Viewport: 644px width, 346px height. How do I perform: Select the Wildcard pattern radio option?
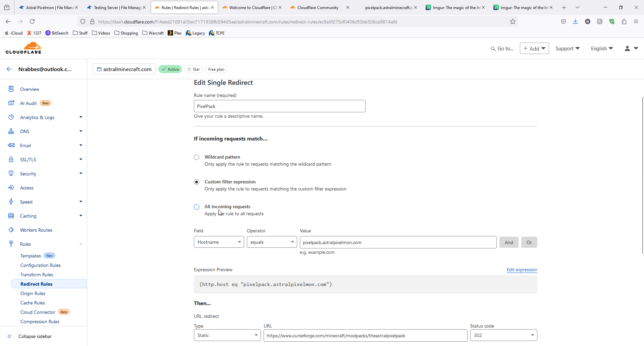pyautogui.click(x=197, y=157)
